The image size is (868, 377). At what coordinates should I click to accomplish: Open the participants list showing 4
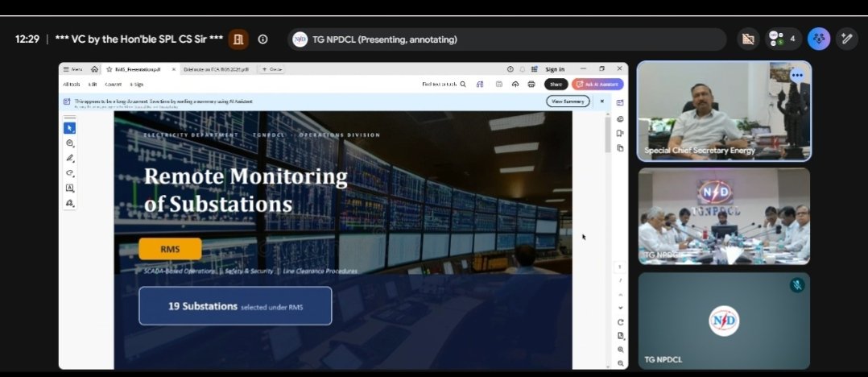(x=782, y=39)
